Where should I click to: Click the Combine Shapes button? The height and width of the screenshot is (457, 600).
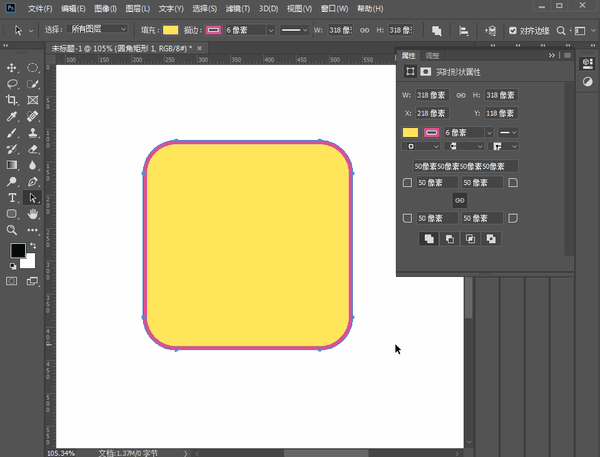click(429, 239)
